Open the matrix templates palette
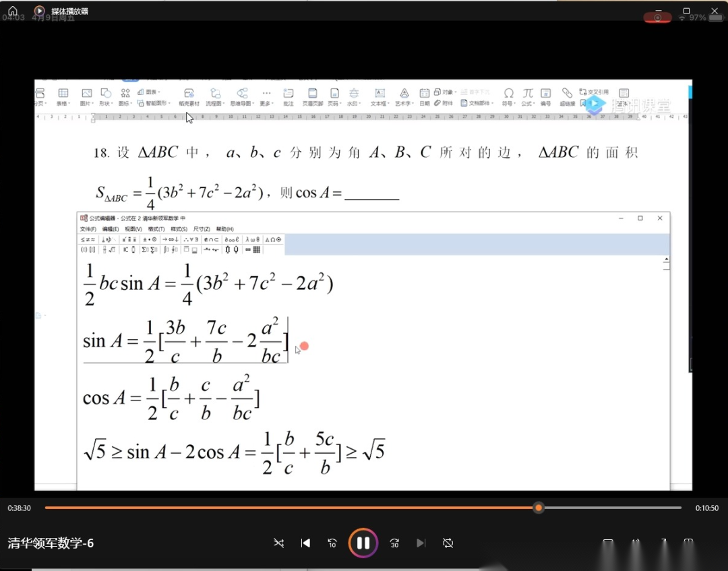 [253, 249]
